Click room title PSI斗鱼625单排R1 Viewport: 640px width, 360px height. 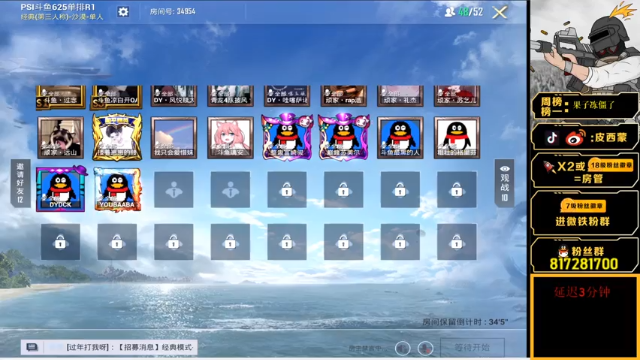click(58, 7)
